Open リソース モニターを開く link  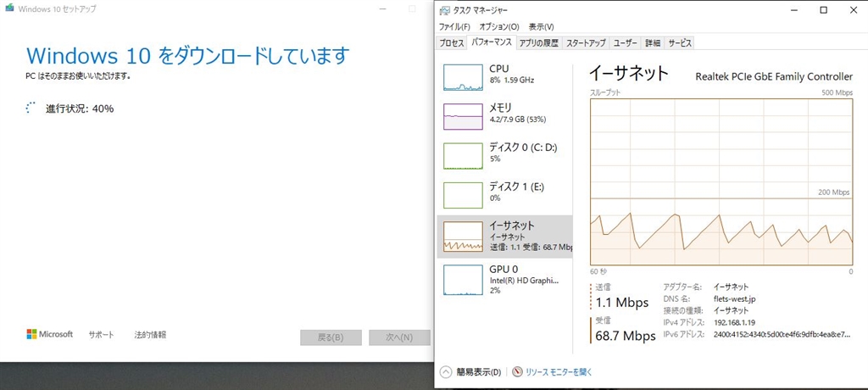559,372
